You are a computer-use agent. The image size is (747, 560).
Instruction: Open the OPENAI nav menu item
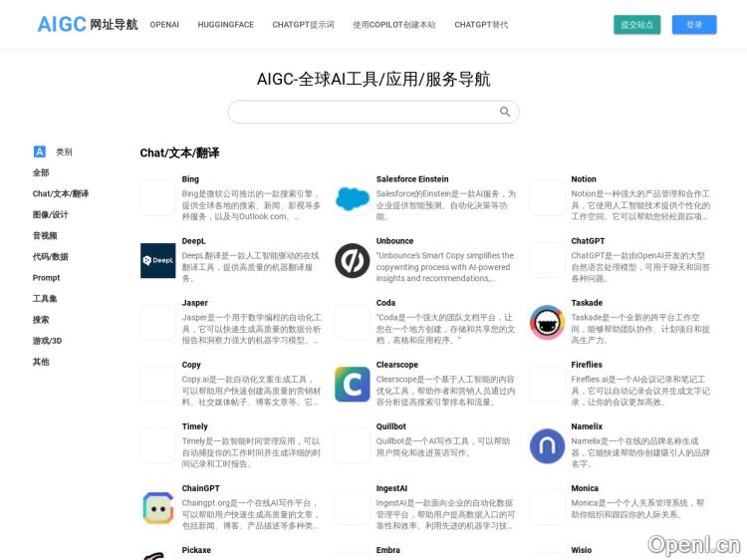pos(164,25)
